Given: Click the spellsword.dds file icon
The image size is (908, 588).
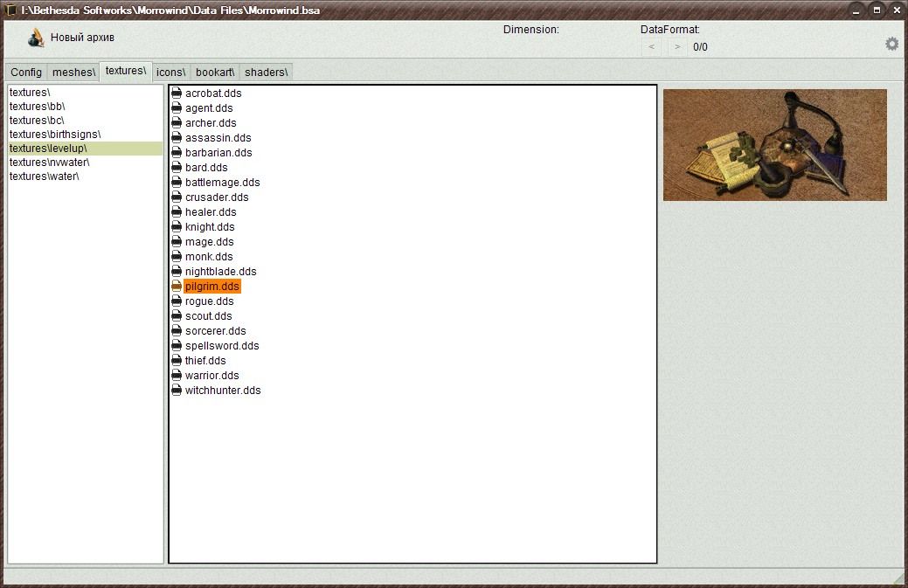Looking at the screenshot, I should pyautogui.click(x=177, y=345).
